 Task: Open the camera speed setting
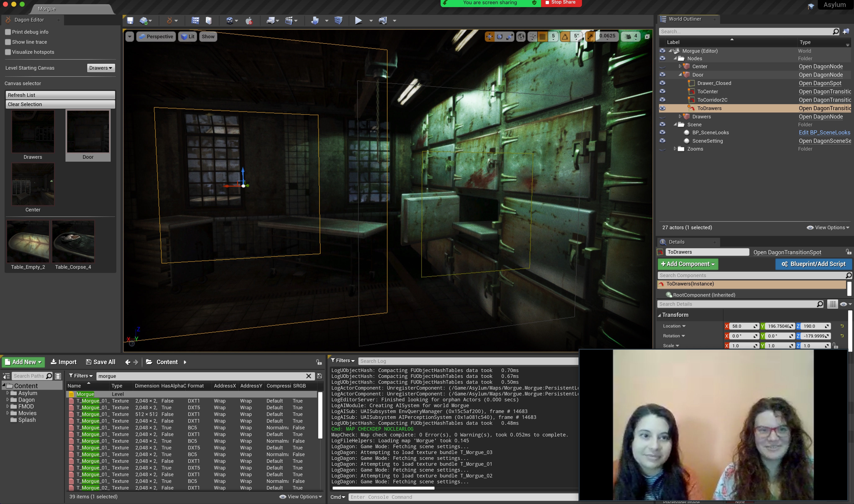[631, 36]
